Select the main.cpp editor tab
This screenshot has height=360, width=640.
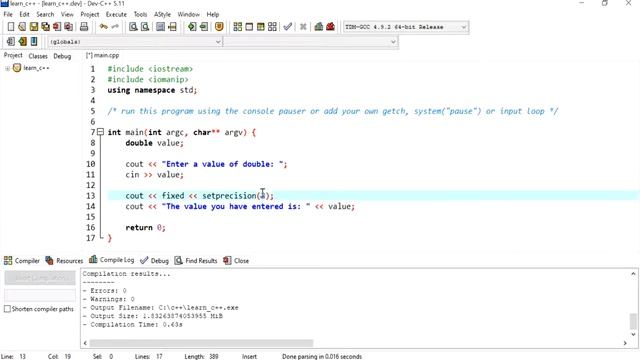tap(102, 55)
